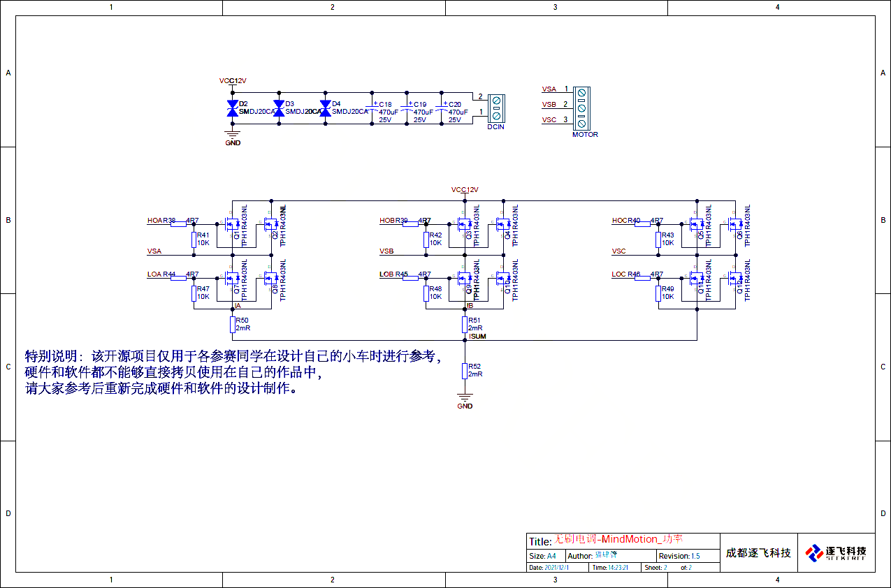The height and width of the screenshot is (588, 891).
Task: Click gate resistor R38 body
Action: [178, 224]
